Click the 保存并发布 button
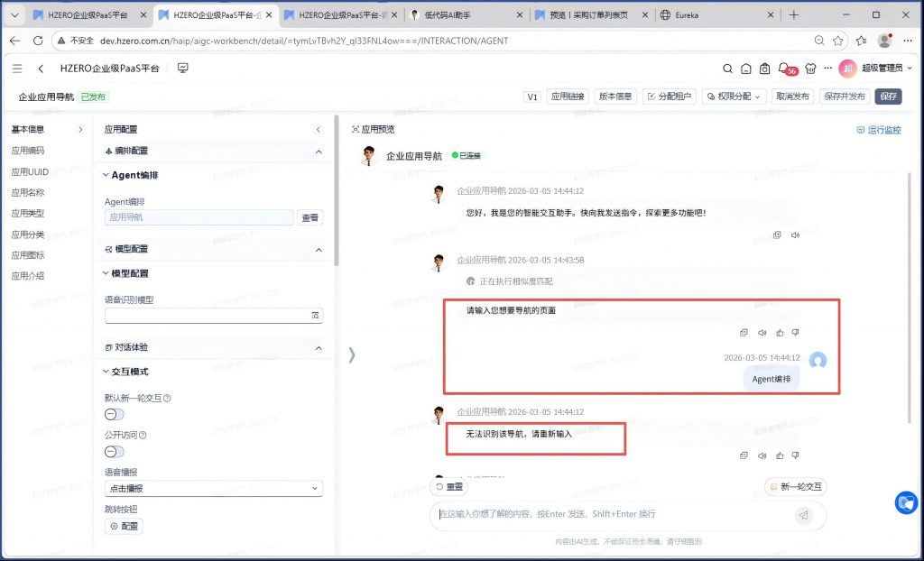924x561 pixels. (x=844, y=97)
